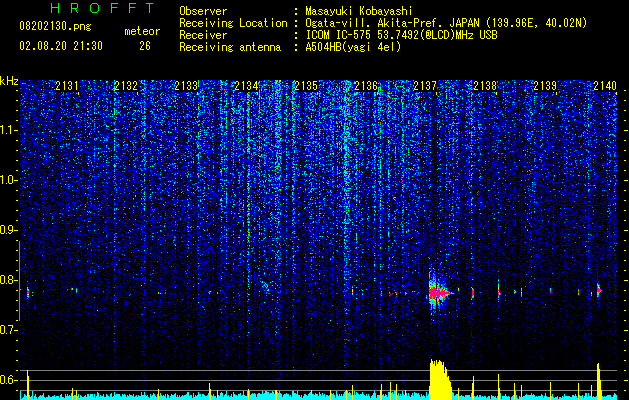Click the 1.1 kHz axis label
This screenshot has height=400, width=629.
(8, 130)
